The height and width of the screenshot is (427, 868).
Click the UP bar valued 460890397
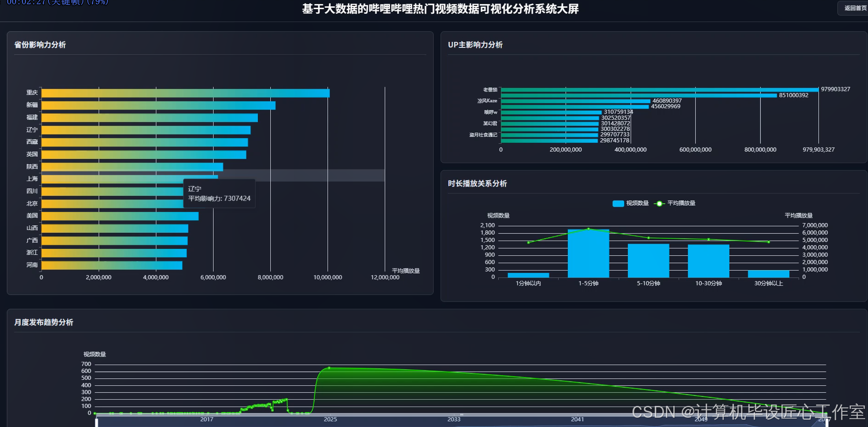tap(576, 101)
